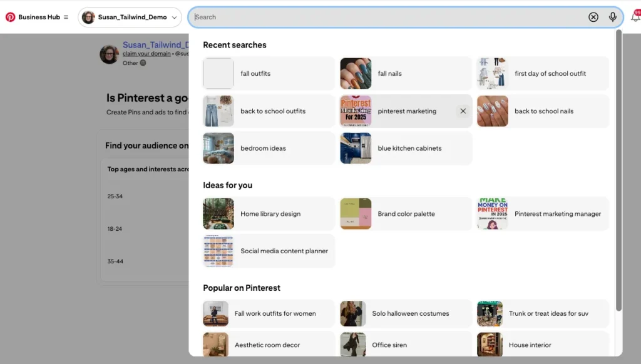Open the Business Hub menu

pyautogui.click(x=36, y=17)
